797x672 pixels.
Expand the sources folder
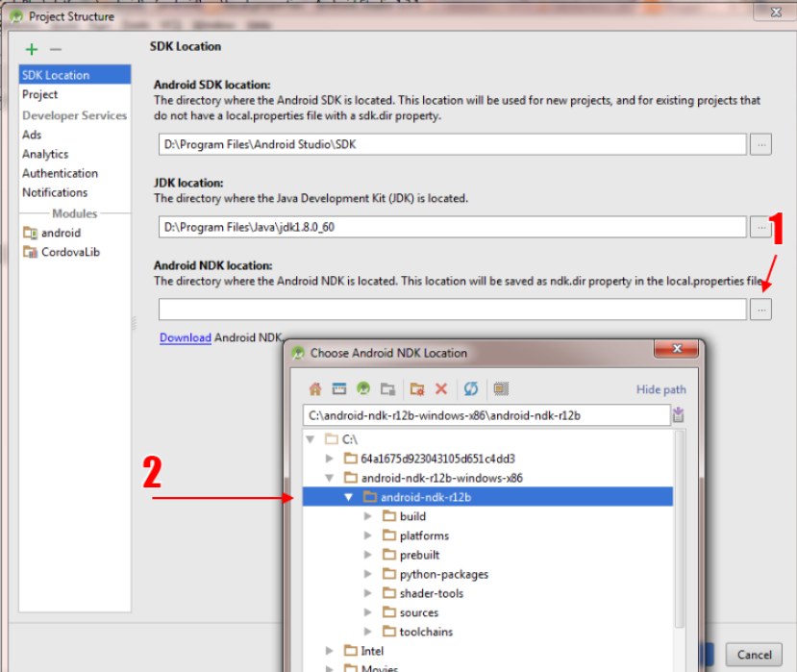368,612
